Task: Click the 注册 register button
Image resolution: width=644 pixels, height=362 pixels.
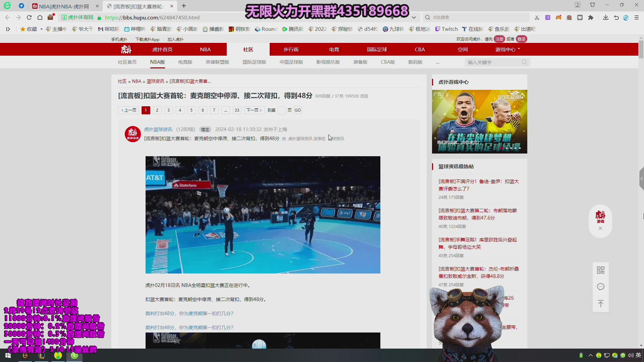Action: 499,39
